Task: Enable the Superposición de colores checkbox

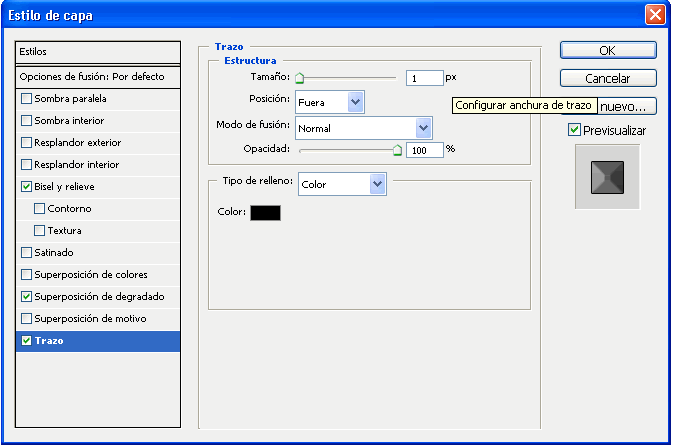Action: coord(26,274)
